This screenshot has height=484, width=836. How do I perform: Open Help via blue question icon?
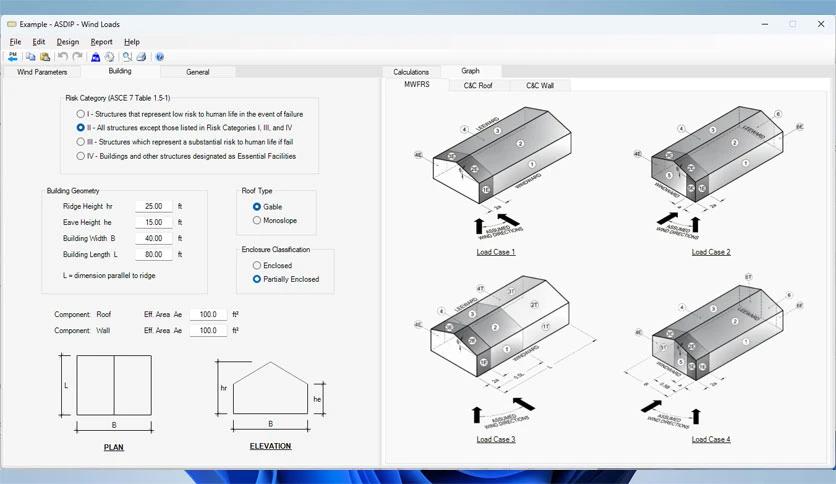[160, 57]
